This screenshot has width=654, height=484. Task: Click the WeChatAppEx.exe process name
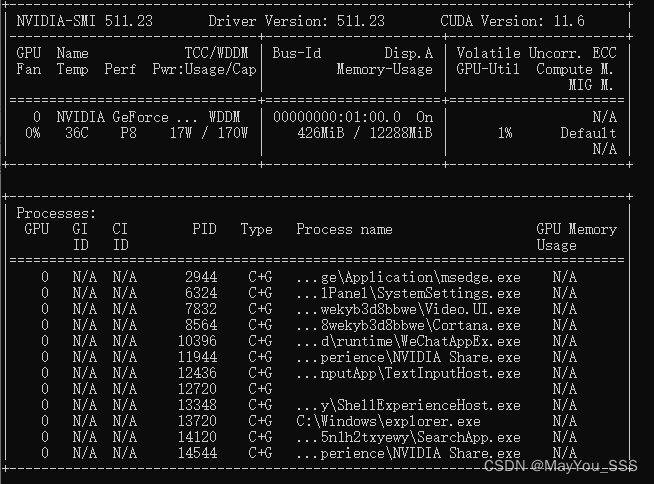coord(408,341)
